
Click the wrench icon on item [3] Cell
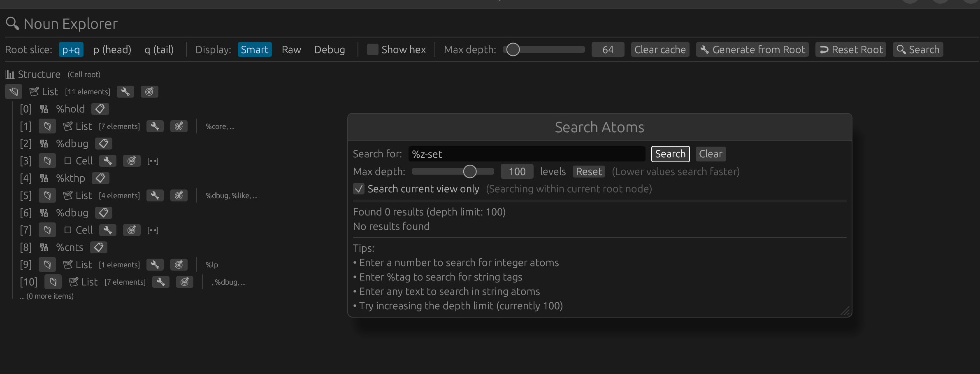(108, 161)
